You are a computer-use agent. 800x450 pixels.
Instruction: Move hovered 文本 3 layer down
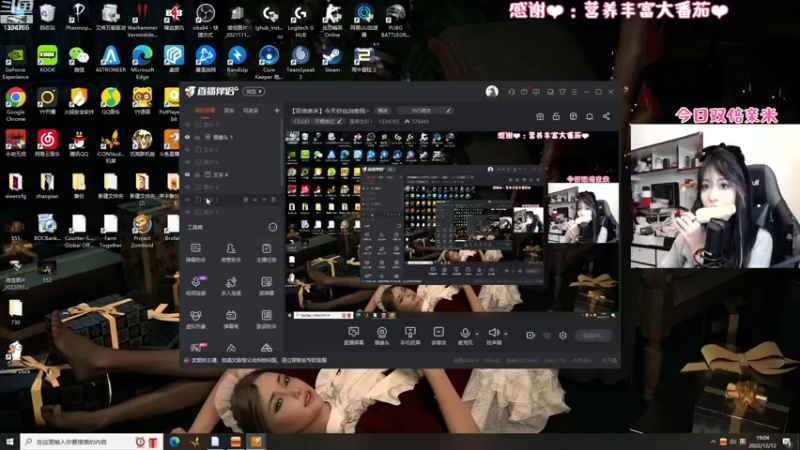[x=264, y=199]
